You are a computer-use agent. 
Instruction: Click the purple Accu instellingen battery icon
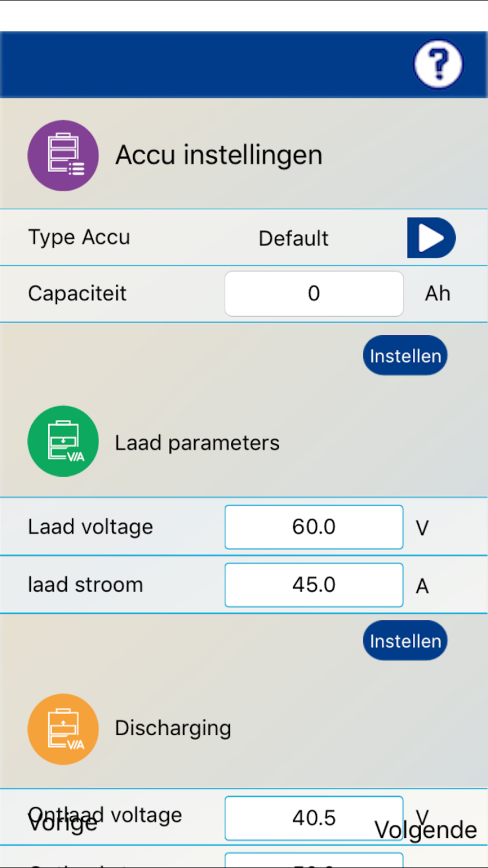(x=63, y=155)
